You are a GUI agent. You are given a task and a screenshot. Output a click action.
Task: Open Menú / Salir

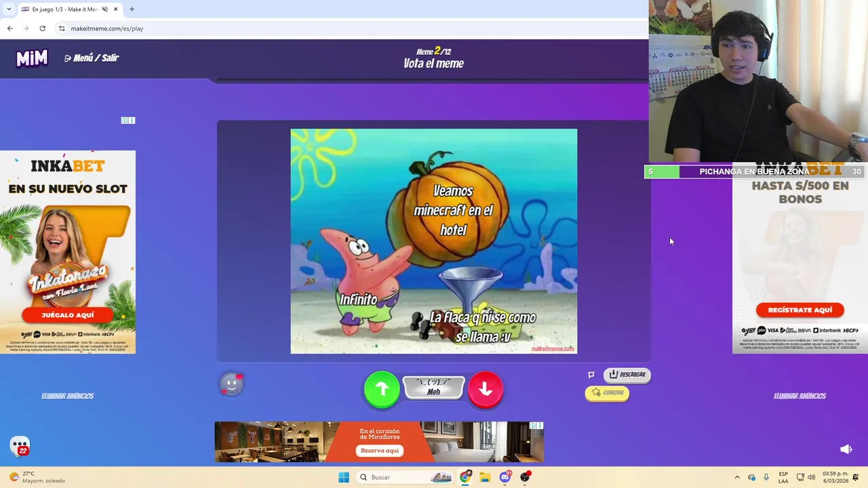pos(92,58)
